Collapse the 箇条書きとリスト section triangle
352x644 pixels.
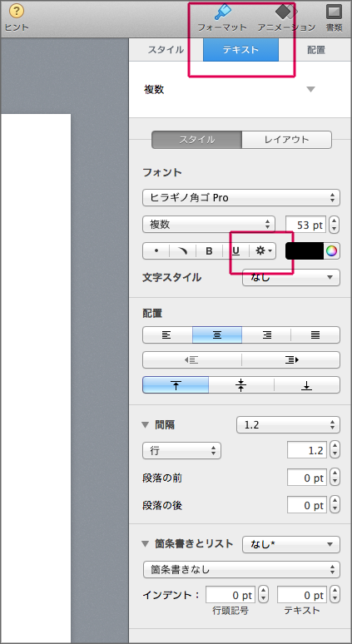[145, 544]
